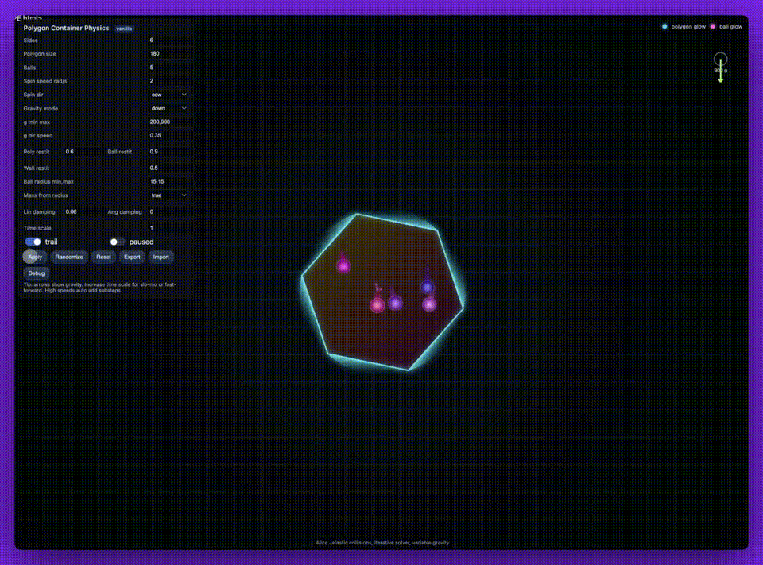
Task: Click the Ball restit value field
Action: 168,151
